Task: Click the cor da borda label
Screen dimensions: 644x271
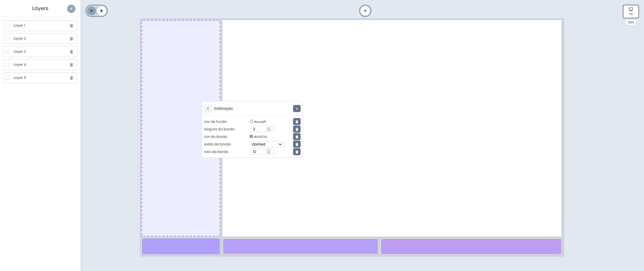Action: click(215, 137)
